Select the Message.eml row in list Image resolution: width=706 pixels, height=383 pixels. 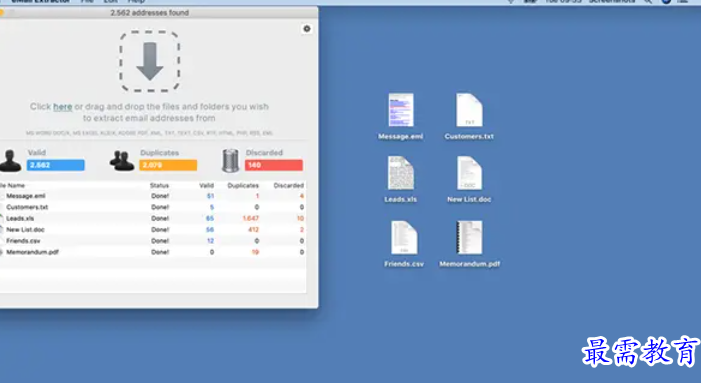coord(153,196)
